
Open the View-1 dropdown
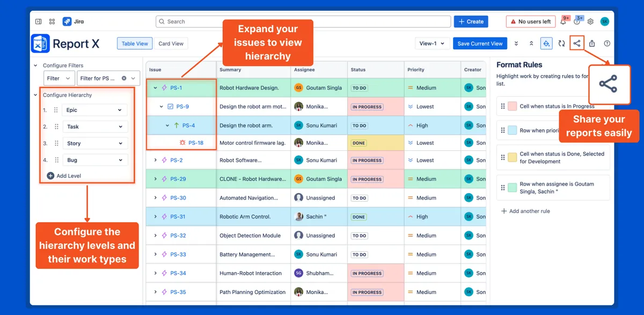click(x=432, y=43)
